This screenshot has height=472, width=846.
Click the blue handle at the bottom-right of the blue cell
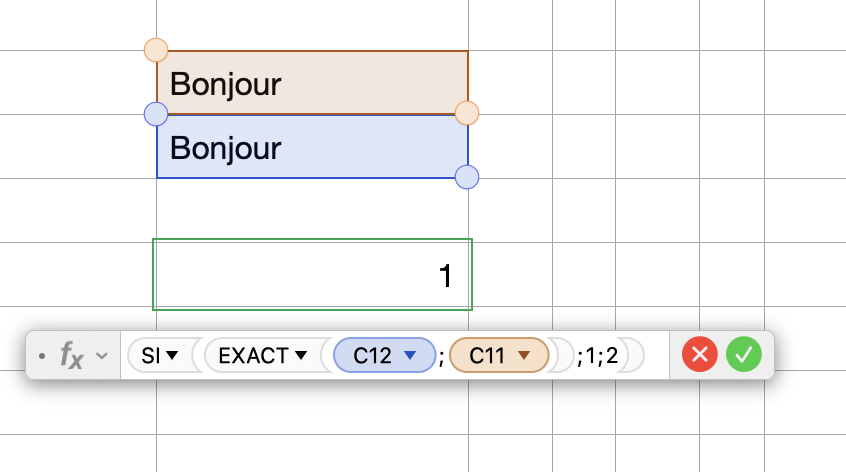point(467,178)
